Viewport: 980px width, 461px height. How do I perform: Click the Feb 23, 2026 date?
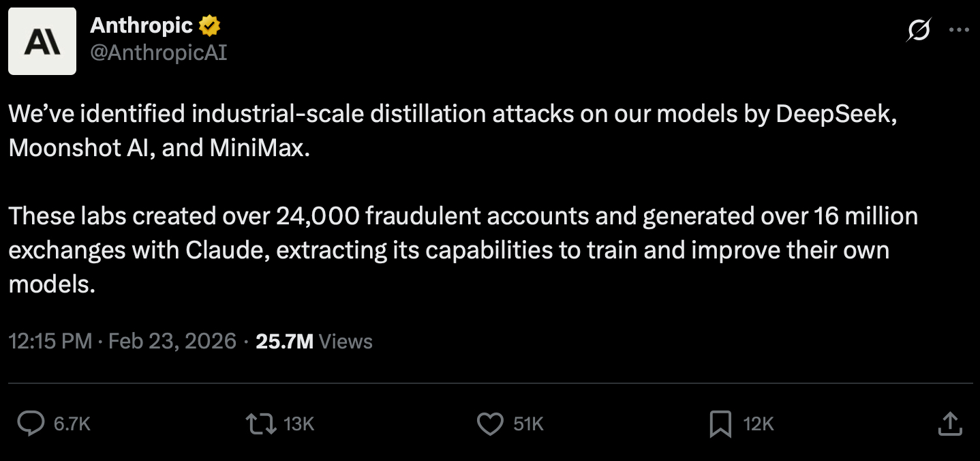pyautogui.click(x=172, y=341)
